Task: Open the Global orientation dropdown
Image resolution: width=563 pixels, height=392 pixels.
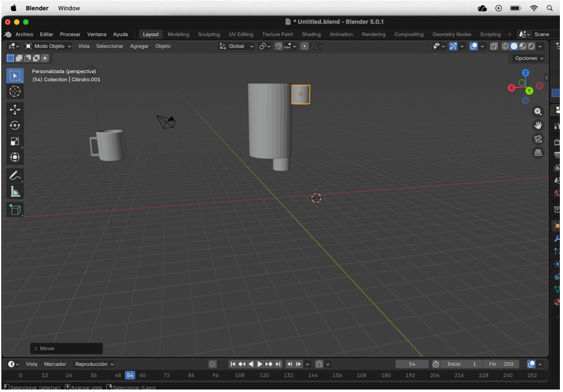Action: click(x=237, y=46)
